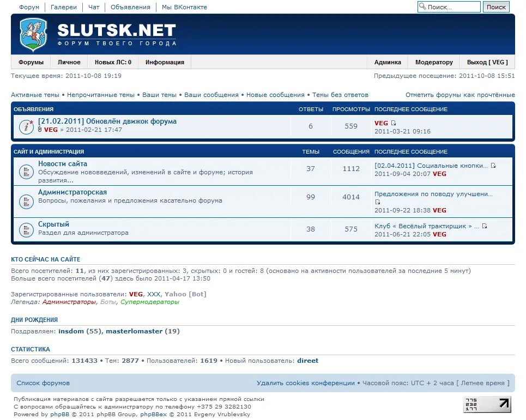Open the Администраторская forum
The image size is (526, 420).
[72, 192]
